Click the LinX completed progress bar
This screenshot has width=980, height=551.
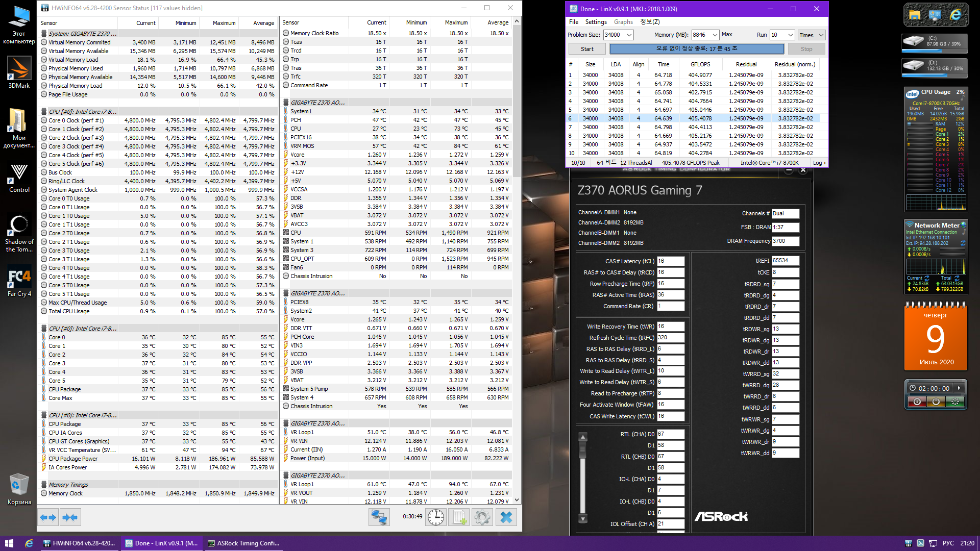696,48
